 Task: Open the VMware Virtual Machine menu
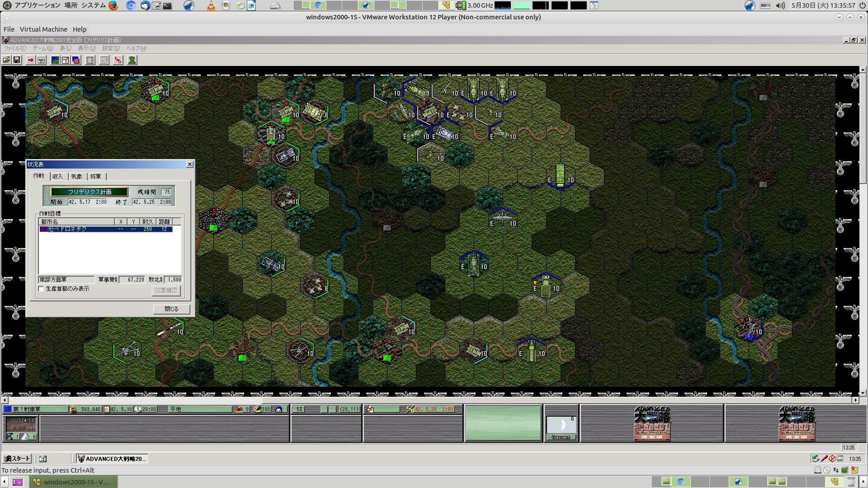point(43,29)
